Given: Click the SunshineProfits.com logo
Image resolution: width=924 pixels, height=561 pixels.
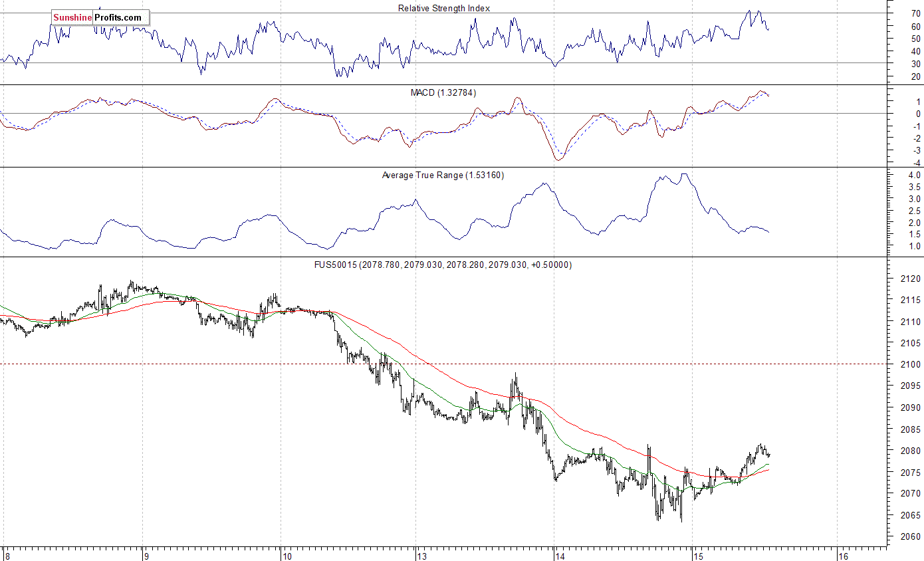Looking at the screenshot, I should [99, 18].
